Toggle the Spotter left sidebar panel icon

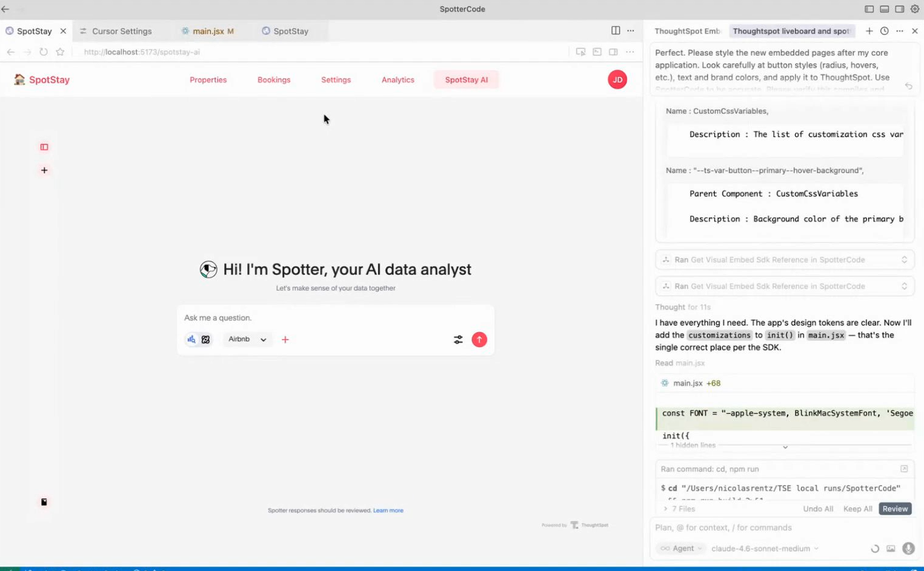click(x=44, y=147)
